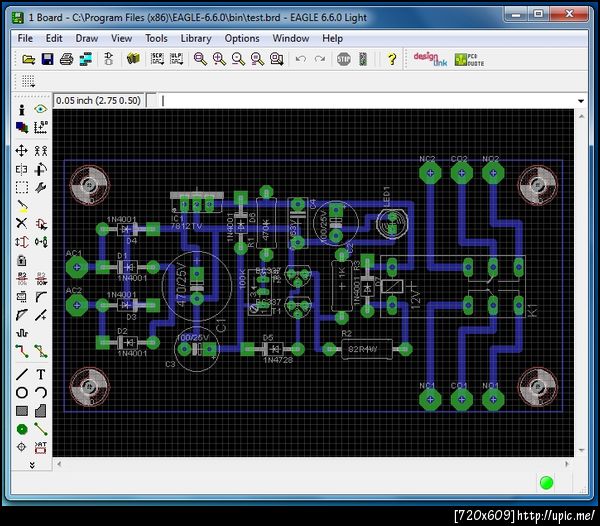Click the STOP command icon
Screen dimensions: 600x526
click(x=344, y=59)
